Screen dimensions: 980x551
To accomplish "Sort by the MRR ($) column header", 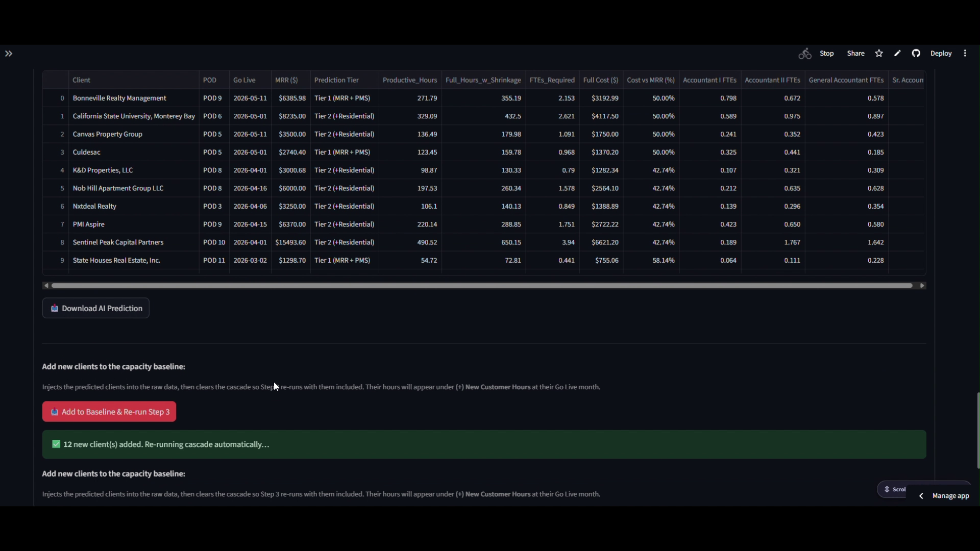I will 286,80.
